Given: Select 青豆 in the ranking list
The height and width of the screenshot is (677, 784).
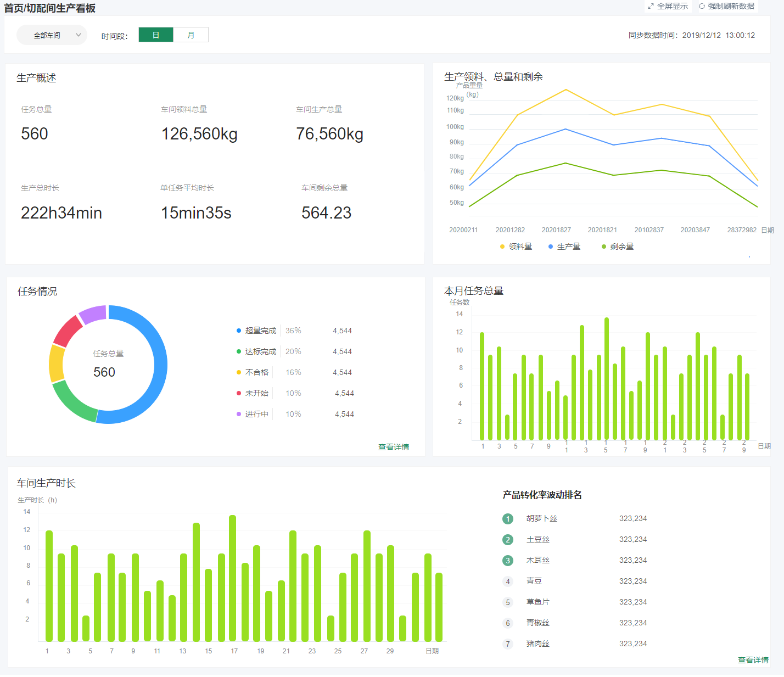Looking at the screenshot, I should click(534, 581).
